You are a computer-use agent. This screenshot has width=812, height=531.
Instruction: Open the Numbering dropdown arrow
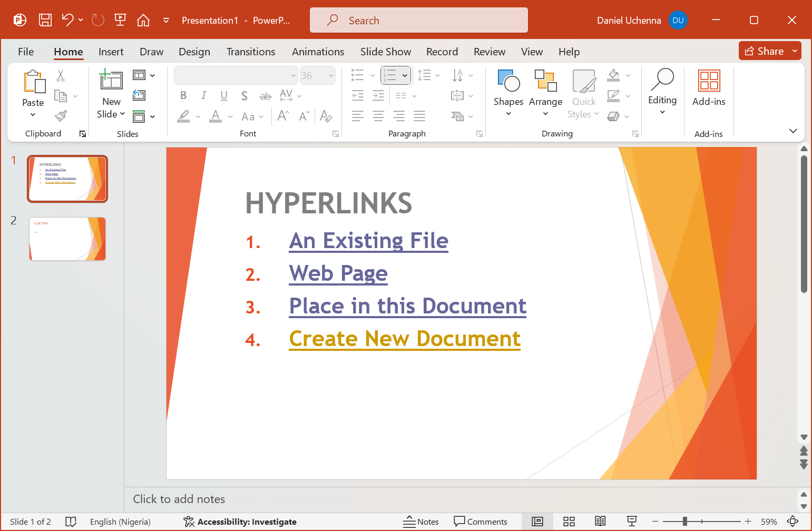coord(404,75)
